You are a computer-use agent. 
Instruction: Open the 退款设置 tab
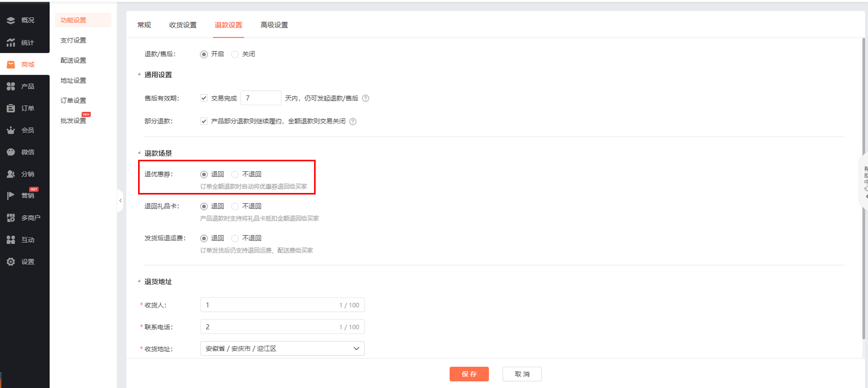(x=228, y=25)
